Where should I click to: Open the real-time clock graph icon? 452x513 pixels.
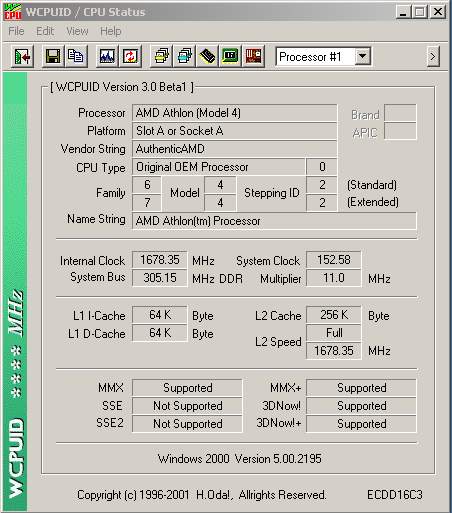coord(107,56)
